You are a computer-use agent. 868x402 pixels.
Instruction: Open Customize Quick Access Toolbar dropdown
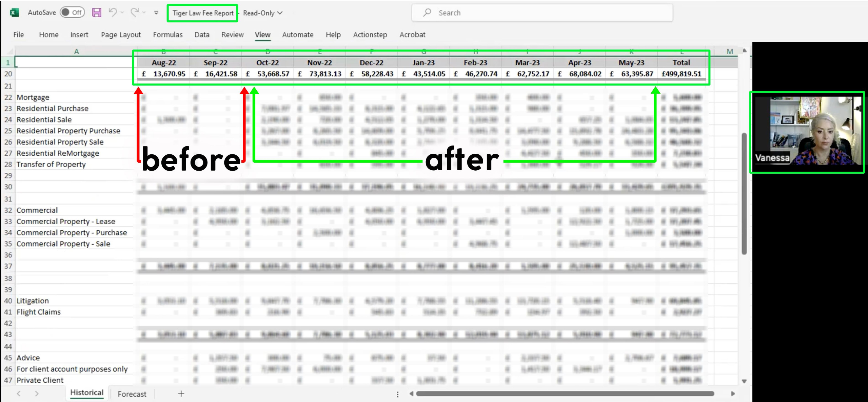[x=156, y=13]
